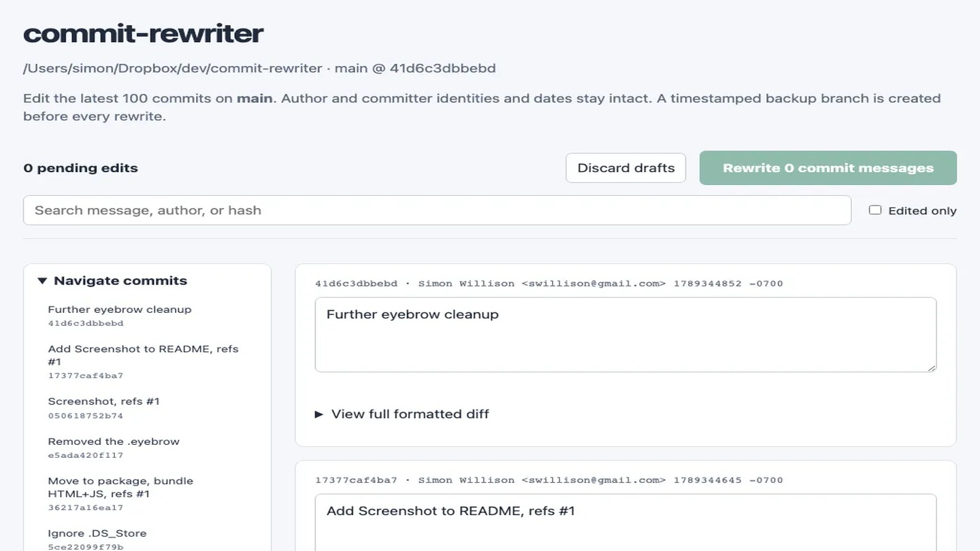Go to Screenshot, refs #1 commit in sidebar

103,401
